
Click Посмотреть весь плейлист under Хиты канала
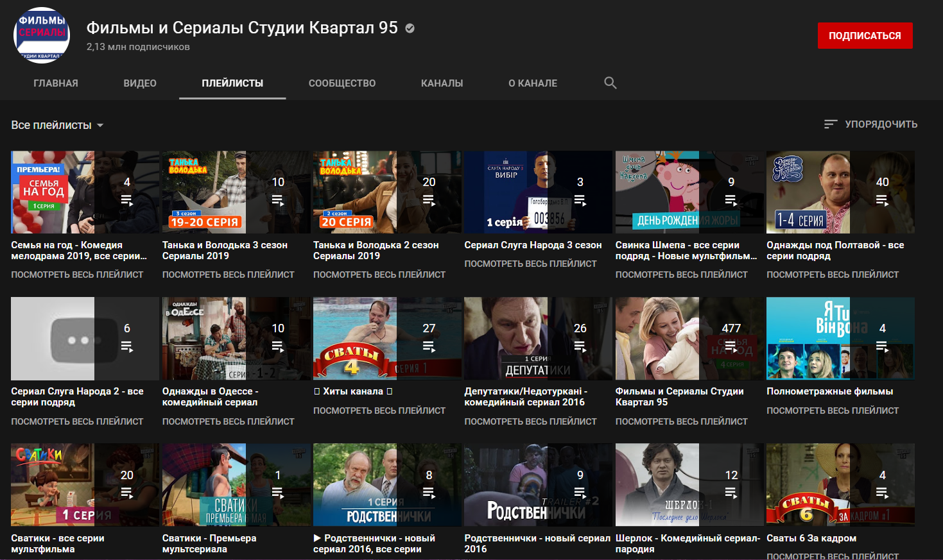(x=379, y=411)
